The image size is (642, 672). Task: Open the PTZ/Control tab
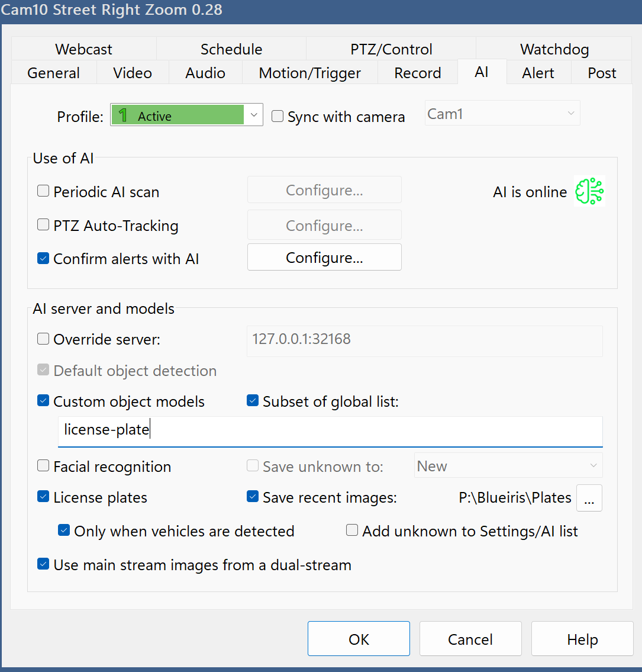[391, 49]
